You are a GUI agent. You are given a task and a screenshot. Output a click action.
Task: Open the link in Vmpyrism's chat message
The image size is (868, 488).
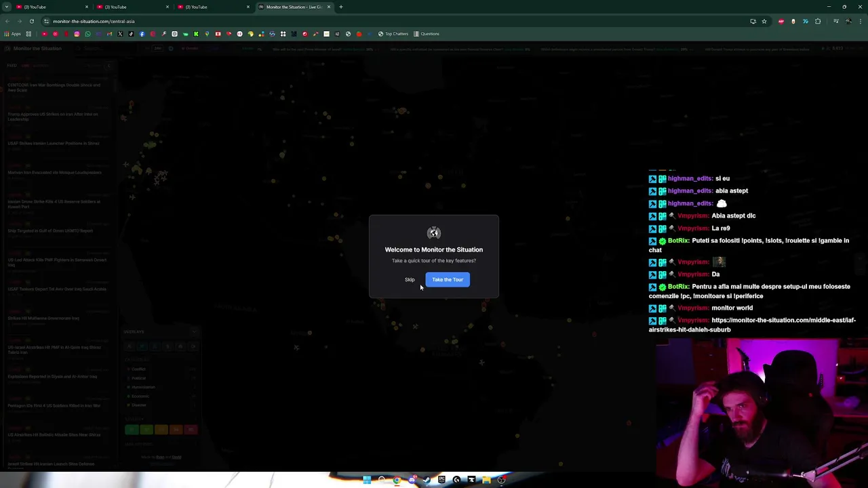coord(752,325)
